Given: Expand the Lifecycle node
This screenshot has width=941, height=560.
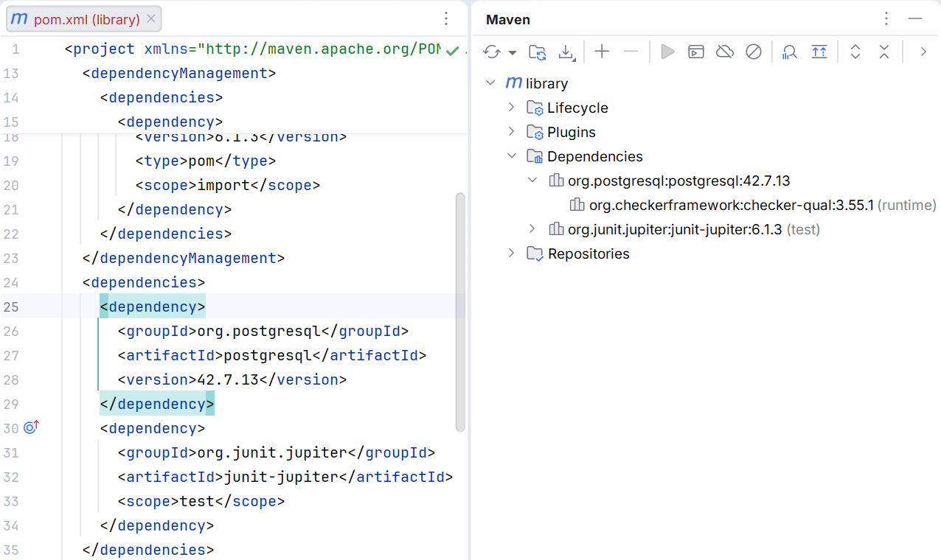Looking at the screenshot, I should click(x=512, y=108).
